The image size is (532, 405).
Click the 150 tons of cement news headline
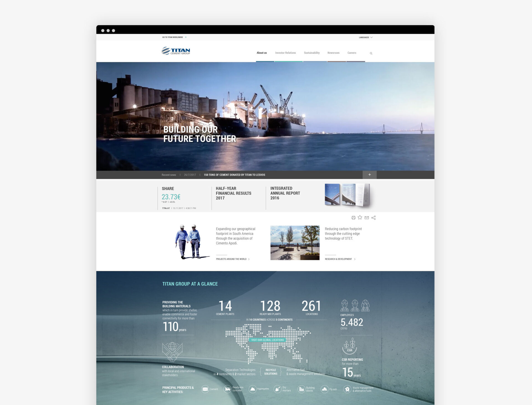coord(234,175)
